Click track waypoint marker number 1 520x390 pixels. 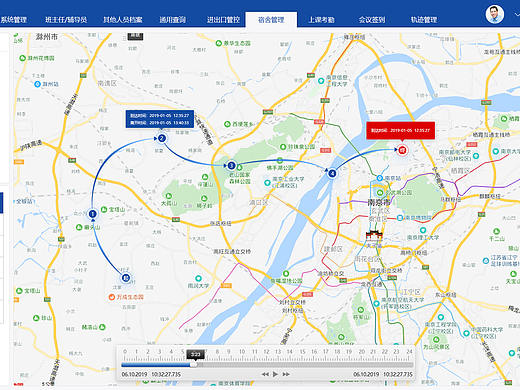(93, 214)
